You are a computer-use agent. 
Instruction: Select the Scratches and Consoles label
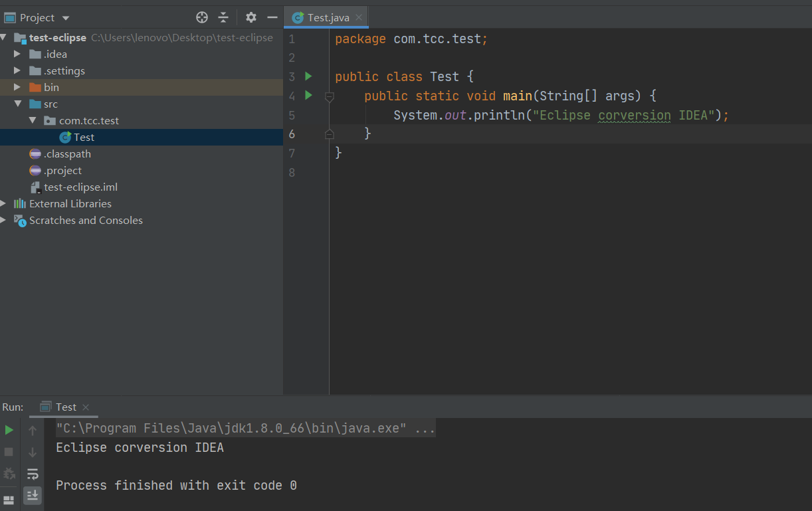[86, 220]
